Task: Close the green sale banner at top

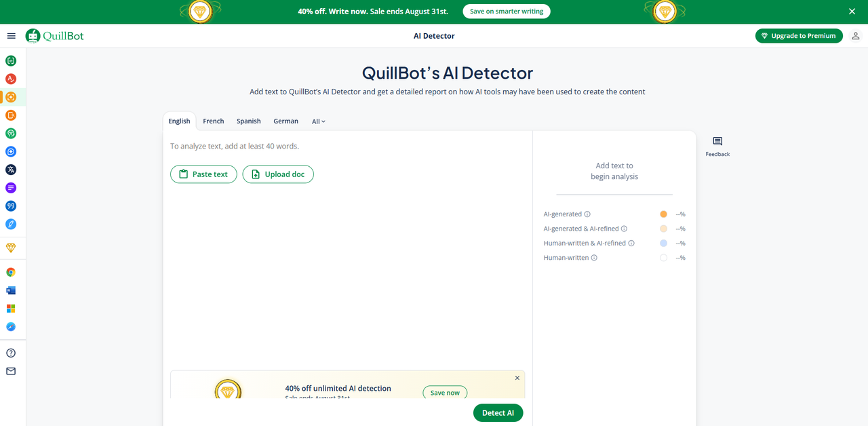Action: 852,12
